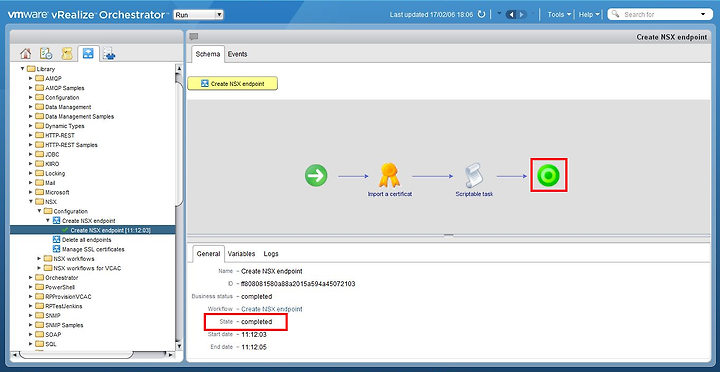Open the Help menu

tap(589, 15)
